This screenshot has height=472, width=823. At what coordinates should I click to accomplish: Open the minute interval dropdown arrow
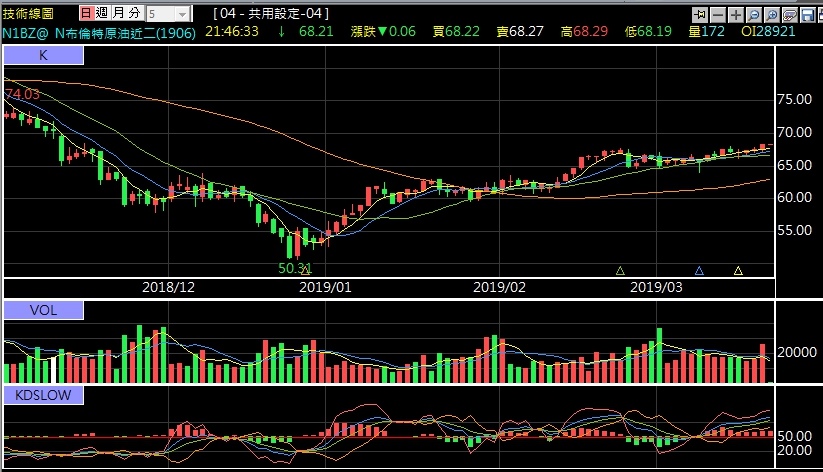click(x=182, y=14)
